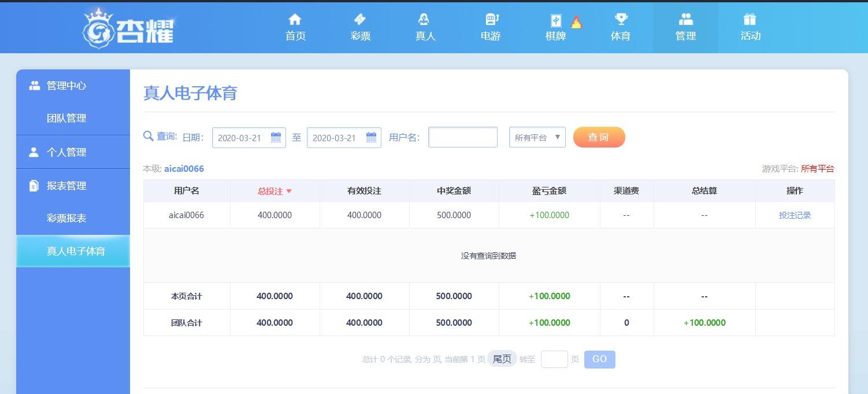Select 真人电子体育 in the sidebar
This screenshot has height=394, width=868.
[73, 251]
